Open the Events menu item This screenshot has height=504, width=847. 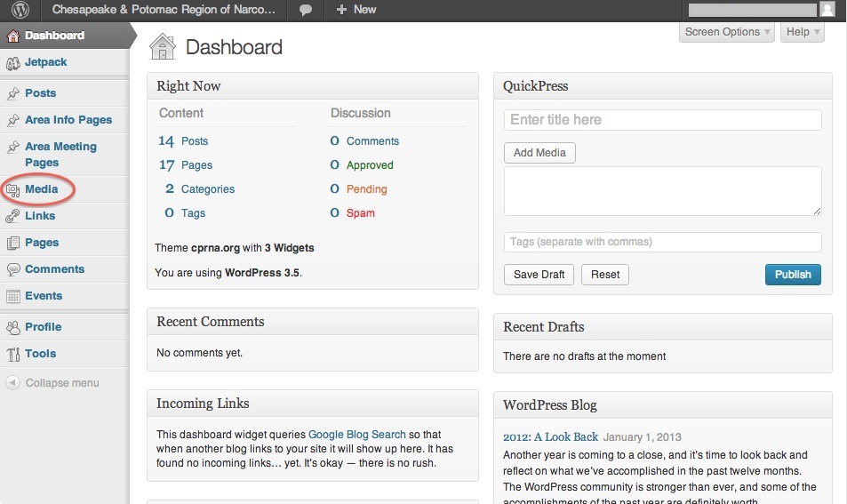pos(44,295)
